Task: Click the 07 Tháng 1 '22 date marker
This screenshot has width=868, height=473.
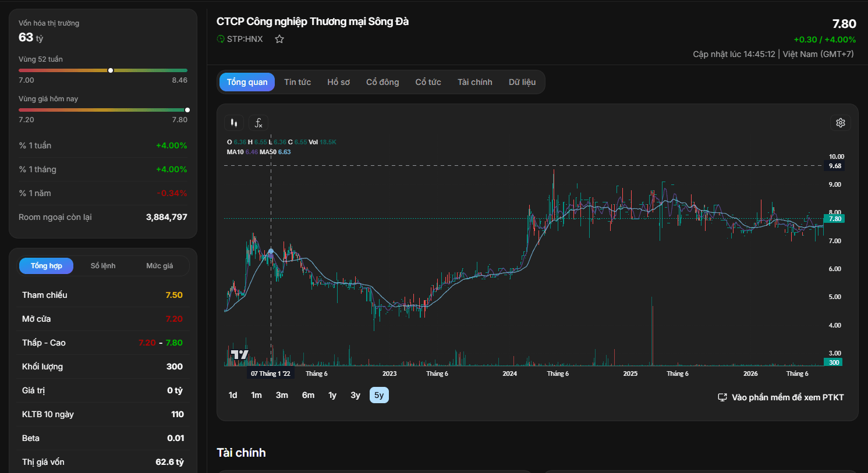Action: [x=270, y=374]
